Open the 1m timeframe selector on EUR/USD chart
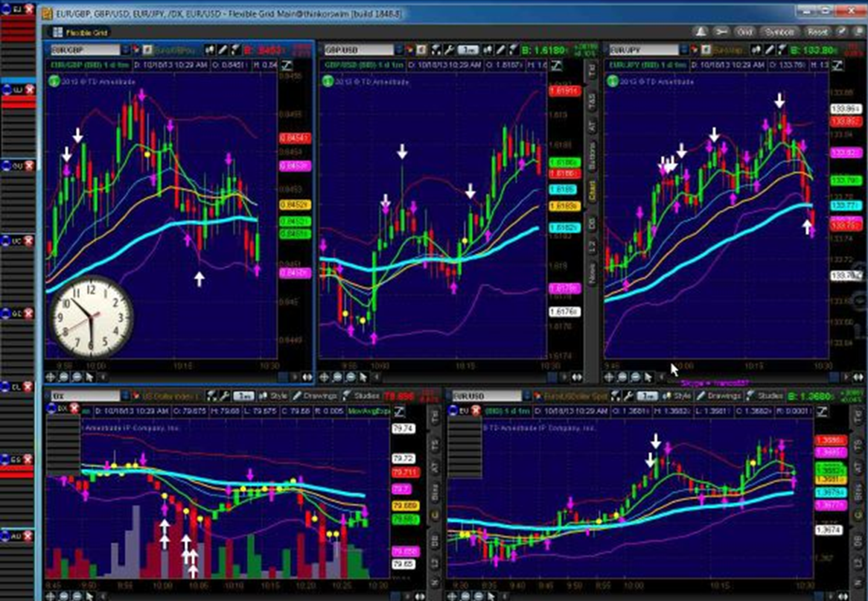Screen dimensions: 868x601 coord(647,396)
